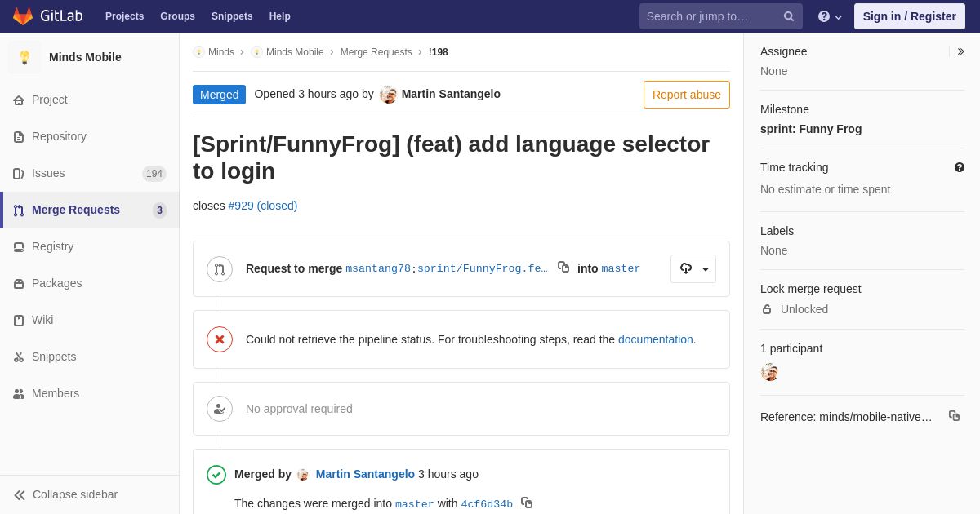980x514 pixels.
Task: Open Snippets scissors item in sidebar
Action: [x=53, y=357]
